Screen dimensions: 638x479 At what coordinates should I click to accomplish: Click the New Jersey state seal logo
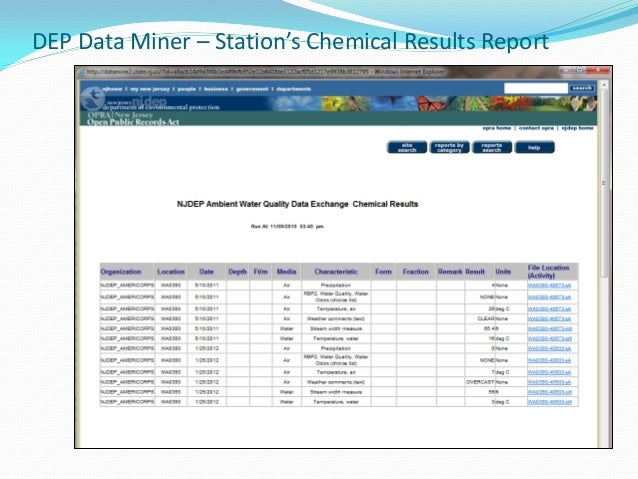click(92, 98)
